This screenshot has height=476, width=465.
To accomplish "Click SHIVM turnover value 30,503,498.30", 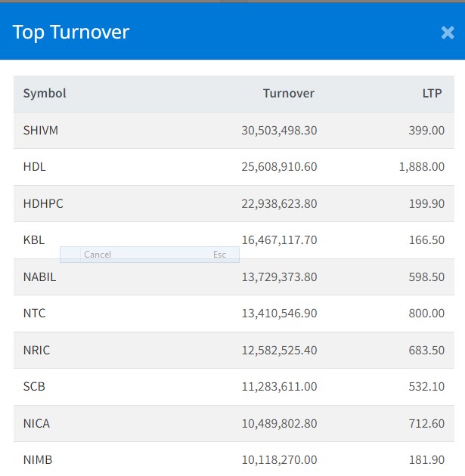I will coord(279,131).
